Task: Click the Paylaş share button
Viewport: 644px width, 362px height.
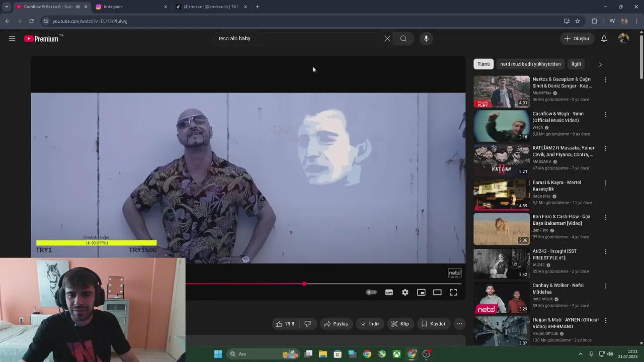Action: [336, 324]
